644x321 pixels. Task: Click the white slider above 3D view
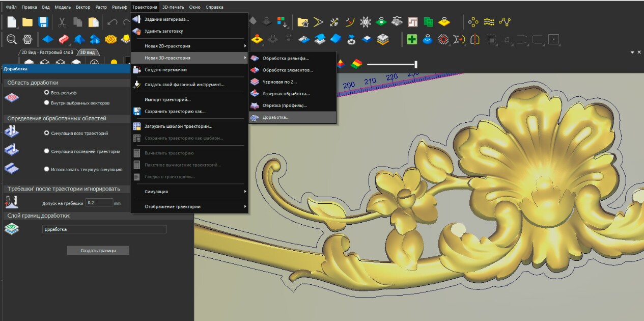click(391, 64)
